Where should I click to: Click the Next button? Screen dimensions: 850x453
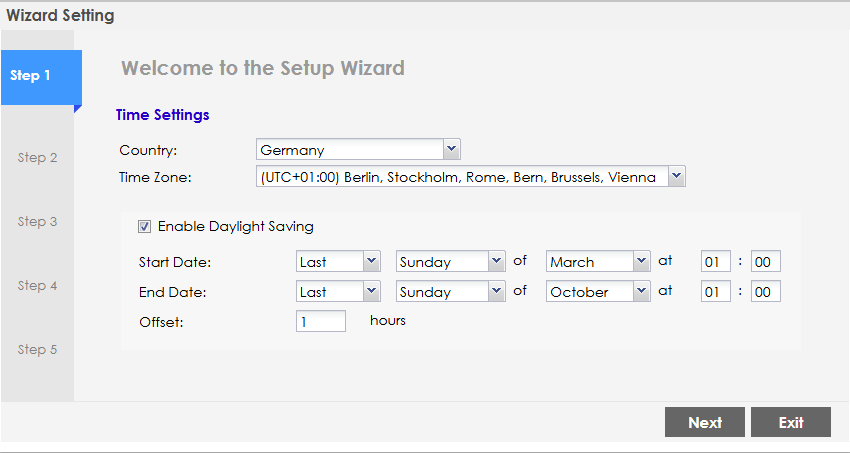tap(705, 422)
